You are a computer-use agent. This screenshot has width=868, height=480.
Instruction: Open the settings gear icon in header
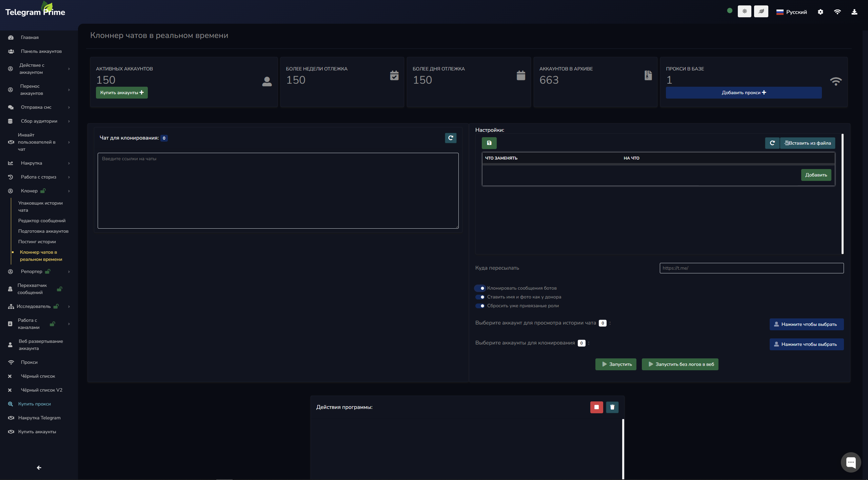point(820,12)
